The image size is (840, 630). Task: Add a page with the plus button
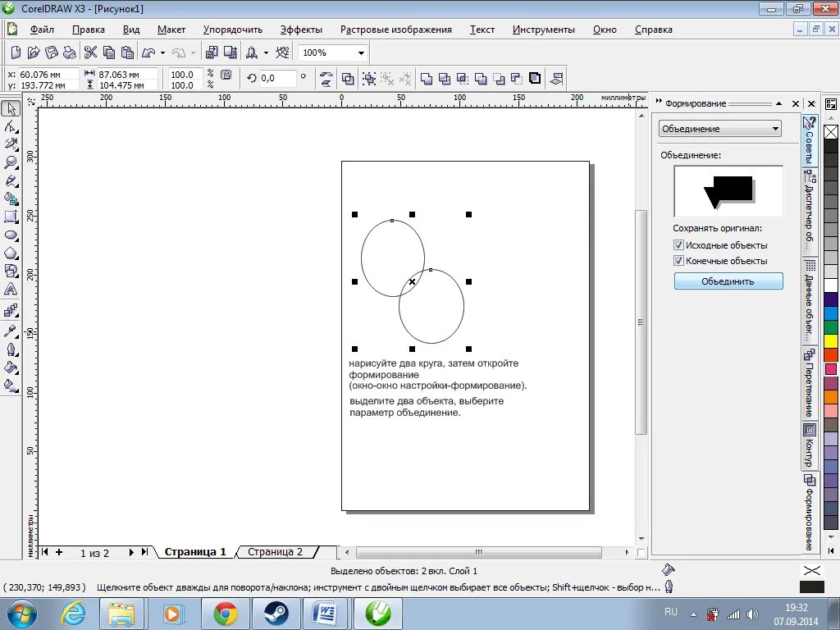click(x=59, y=552)
